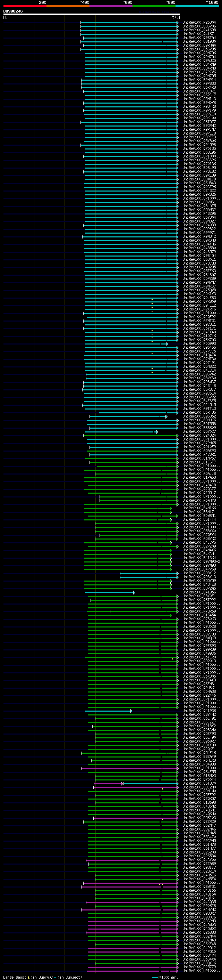Select hit label UniRef100_P90628

[x=199, y=906]
